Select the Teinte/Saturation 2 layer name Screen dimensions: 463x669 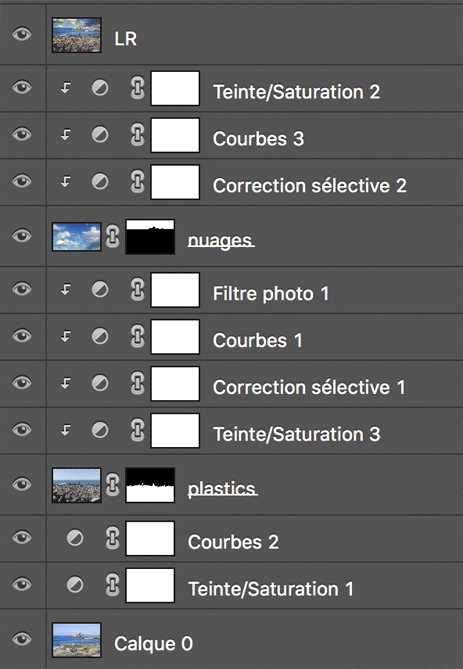point(297,92)
